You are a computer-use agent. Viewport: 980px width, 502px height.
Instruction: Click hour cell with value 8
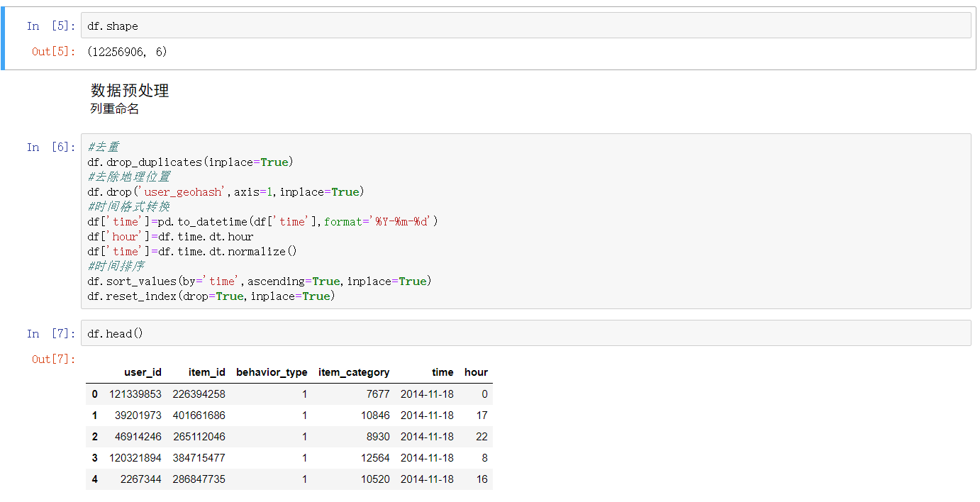point(485,458)
